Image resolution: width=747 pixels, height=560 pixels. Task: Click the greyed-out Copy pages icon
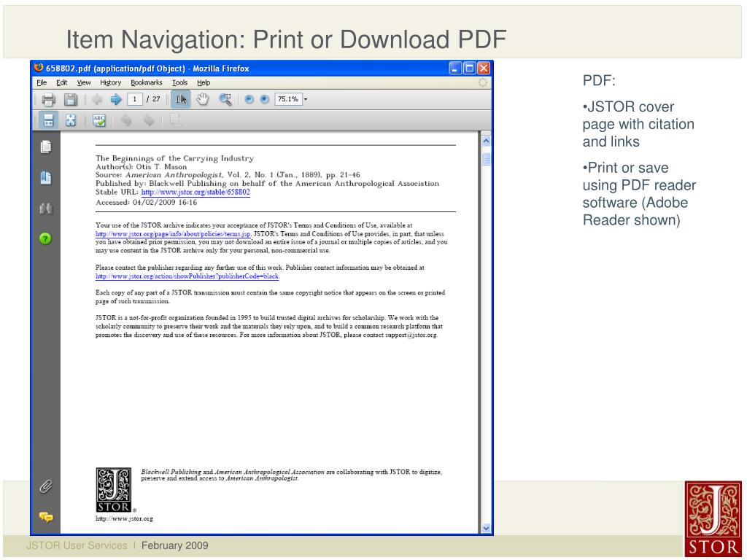[175, 120]
